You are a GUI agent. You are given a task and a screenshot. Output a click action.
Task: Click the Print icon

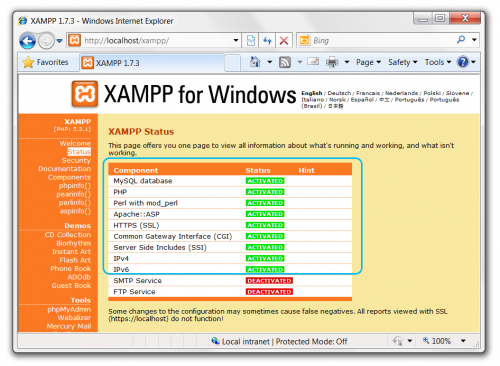click(x=332, y=62)
